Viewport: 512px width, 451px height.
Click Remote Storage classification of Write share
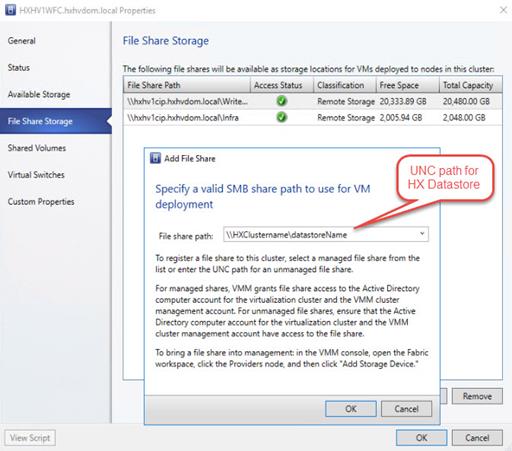(346, 101)
